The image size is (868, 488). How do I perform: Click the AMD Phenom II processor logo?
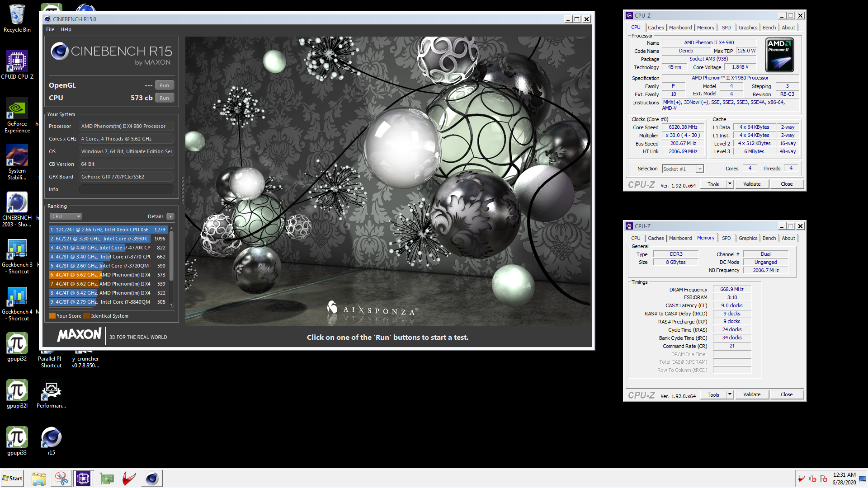[x=779, y=55]
